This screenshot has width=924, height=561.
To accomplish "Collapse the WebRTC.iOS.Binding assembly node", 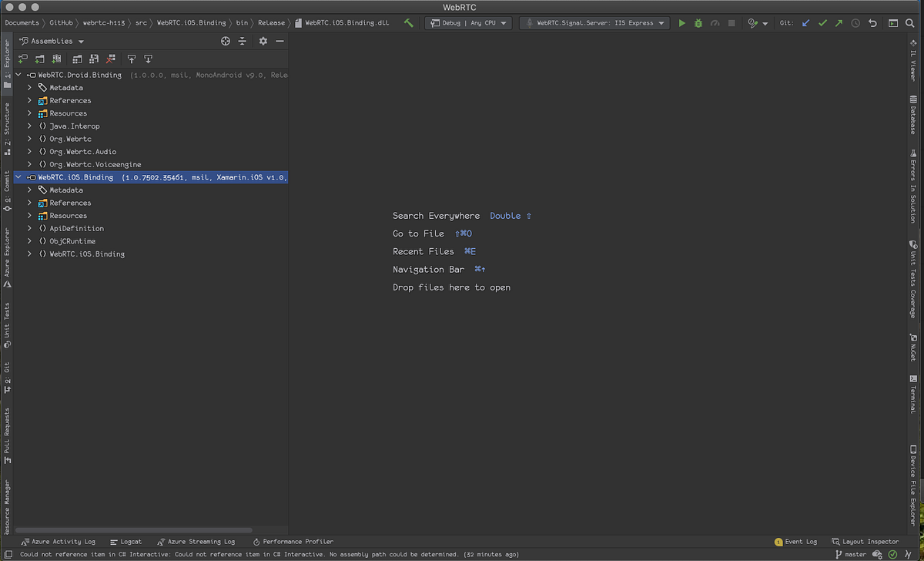I will coord(18,176).
